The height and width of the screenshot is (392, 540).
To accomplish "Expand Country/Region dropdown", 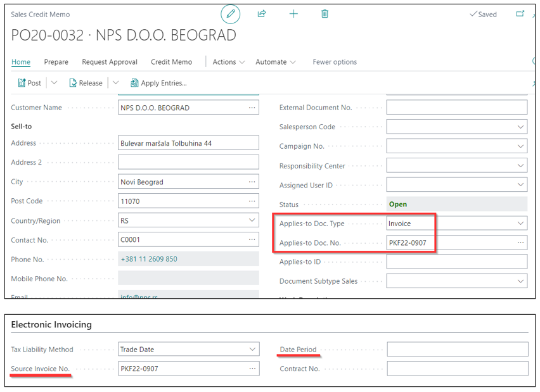I will (252, 220).
